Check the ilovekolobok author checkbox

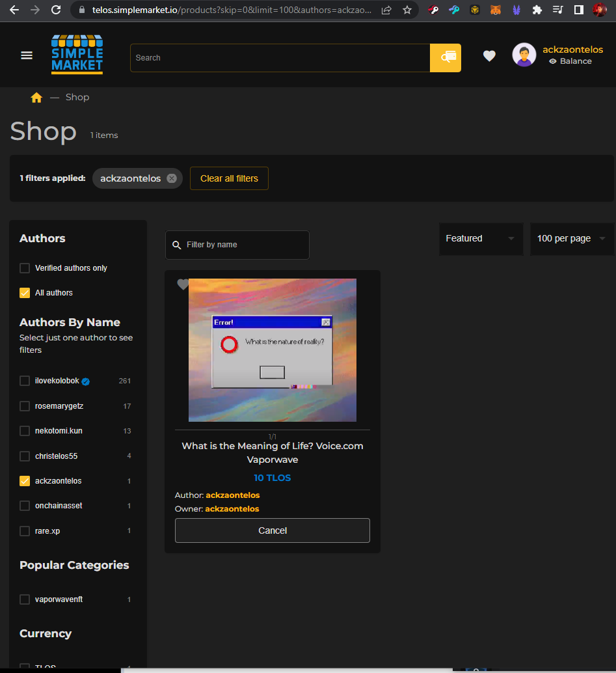pyautogui.click(x=25, y=381)
